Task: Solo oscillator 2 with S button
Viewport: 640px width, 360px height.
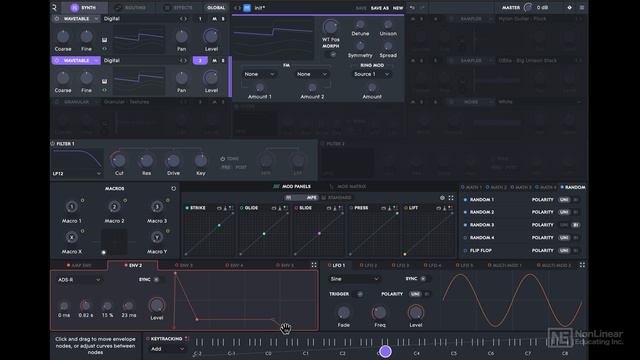Action: [x=223, y=60]
